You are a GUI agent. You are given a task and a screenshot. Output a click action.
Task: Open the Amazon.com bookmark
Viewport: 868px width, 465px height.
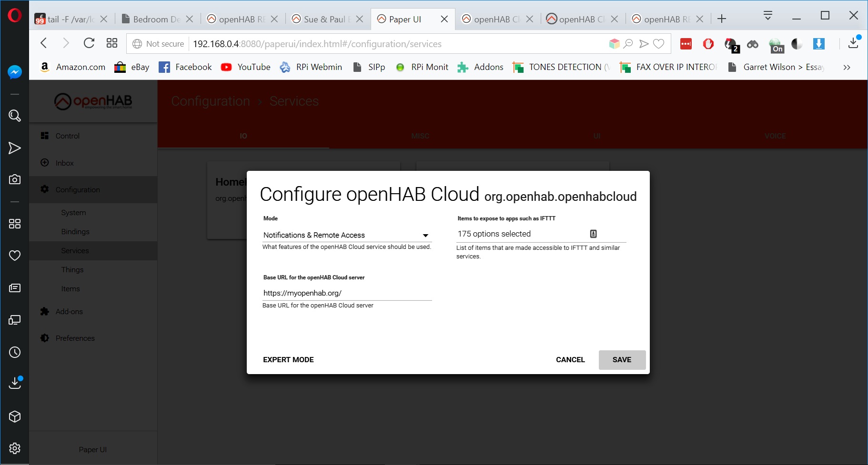72,67
